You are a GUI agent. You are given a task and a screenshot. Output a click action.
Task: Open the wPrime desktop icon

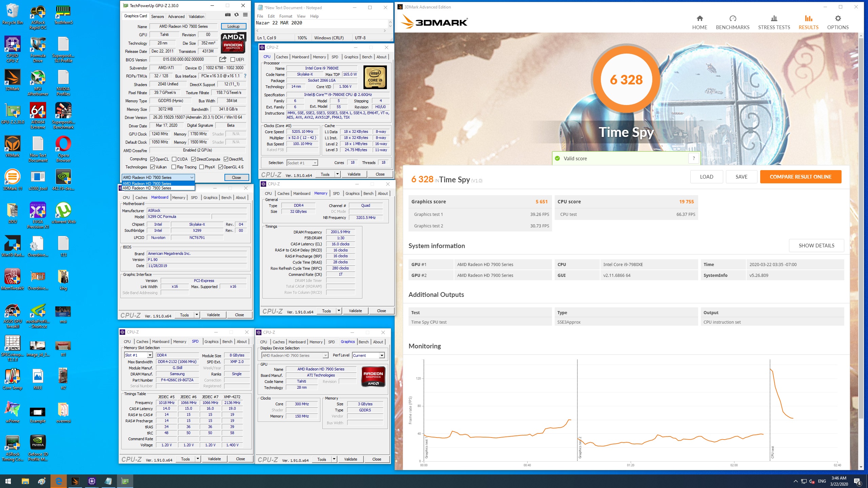click(13, 412)
